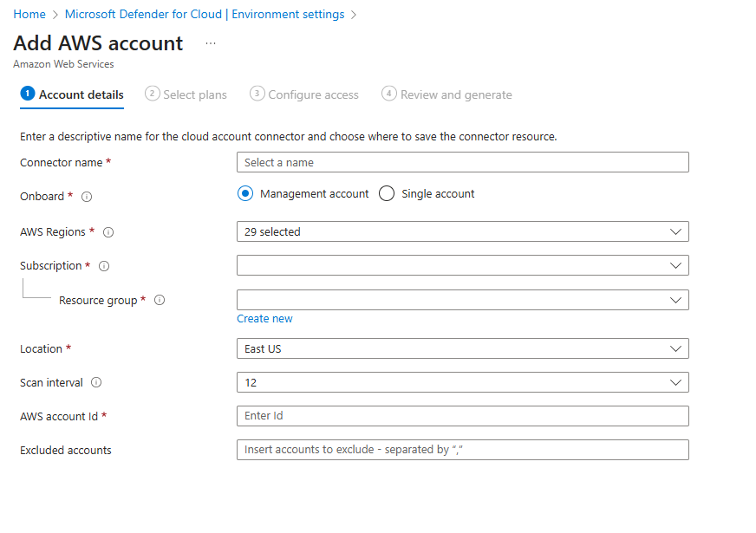
Task: Expand the AWS Regions dropdown
Action: (x=462, y=231)
